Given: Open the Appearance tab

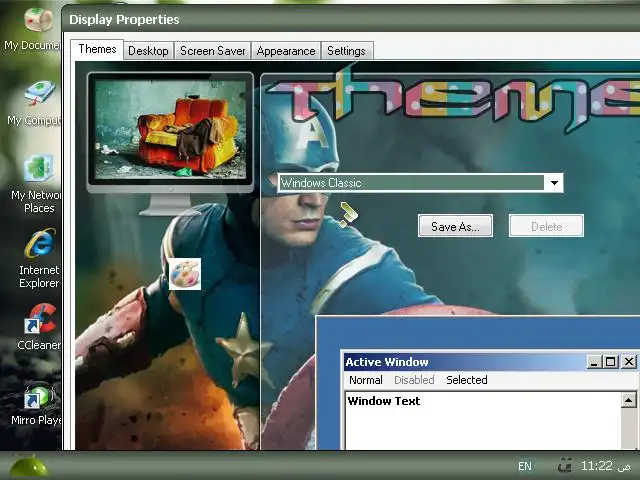Looking at the screenshot, I should click(x=286, y=51).
